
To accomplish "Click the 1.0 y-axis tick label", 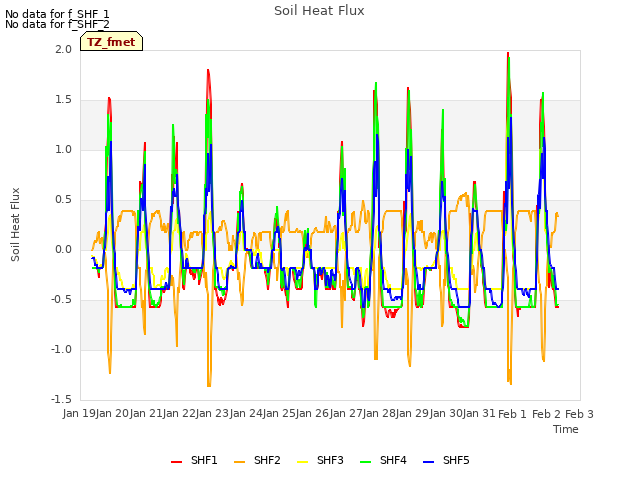I will 63,149.
